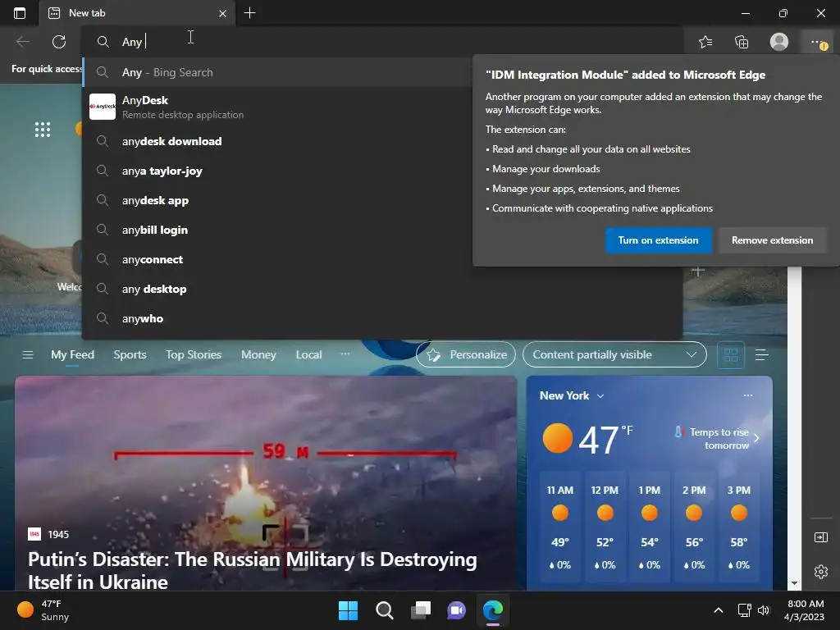Select the Top Stories tab

click(194, 354)
